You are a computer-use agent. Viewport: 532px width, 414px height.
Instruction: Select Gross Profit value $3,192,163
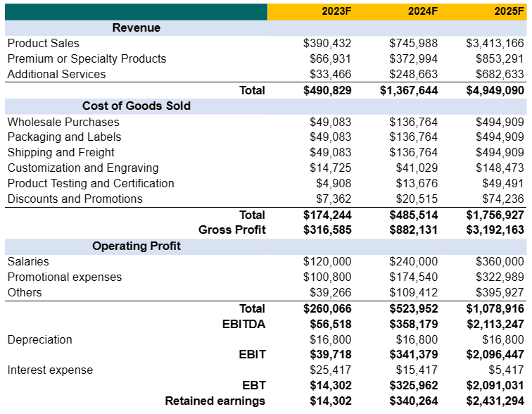(495, 230)
